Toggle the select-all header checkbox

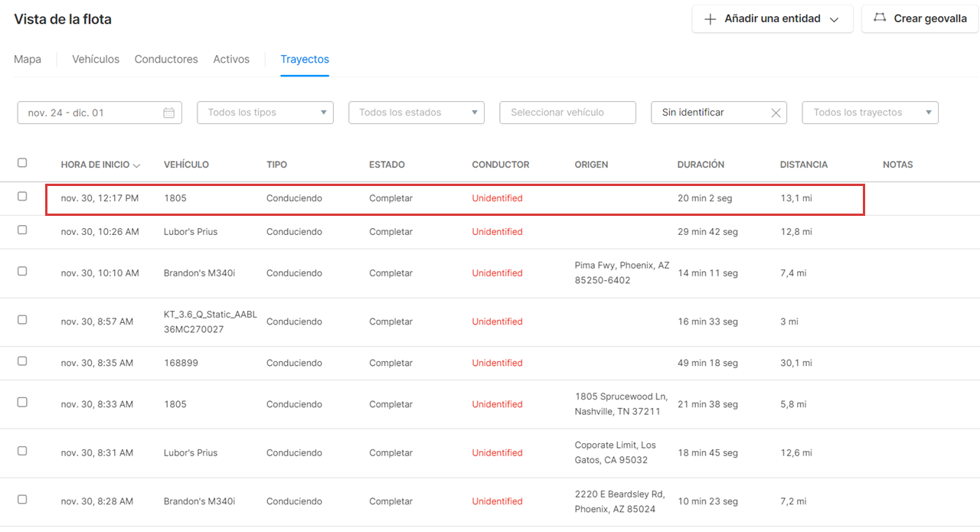pyautogui.click(x=22, y=162)
